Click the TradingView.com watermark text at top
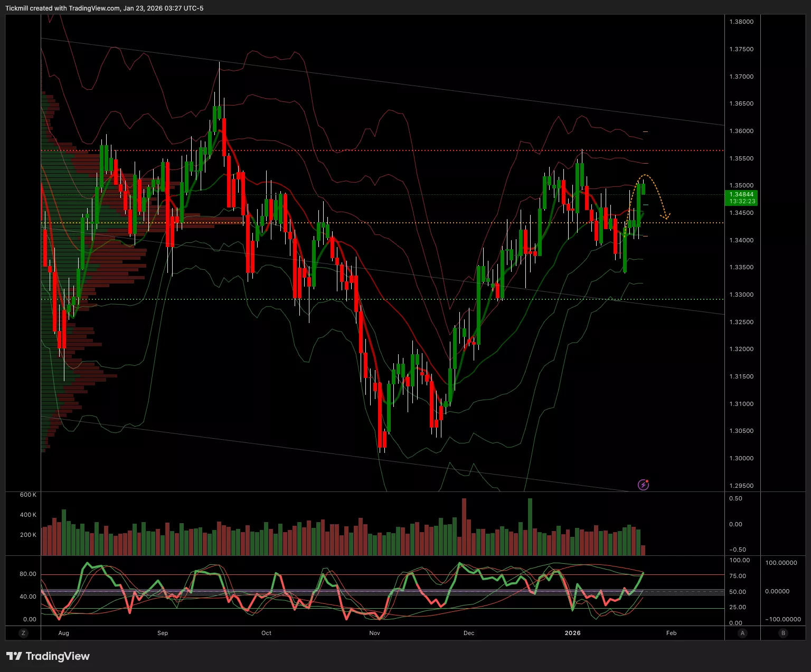 [94, 8]
